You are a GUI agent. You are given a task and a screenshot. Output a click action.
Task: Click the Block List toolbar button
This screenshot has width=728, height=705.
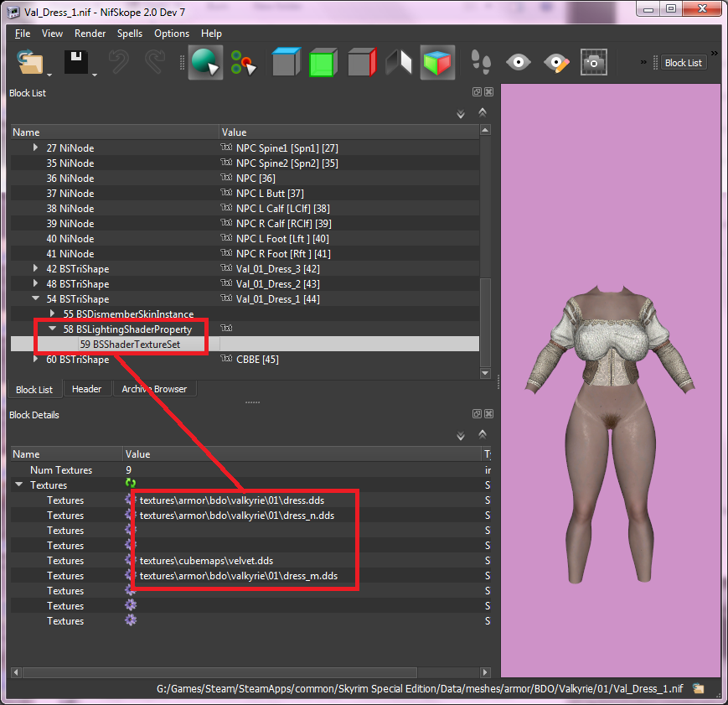[x=684, y=63]
